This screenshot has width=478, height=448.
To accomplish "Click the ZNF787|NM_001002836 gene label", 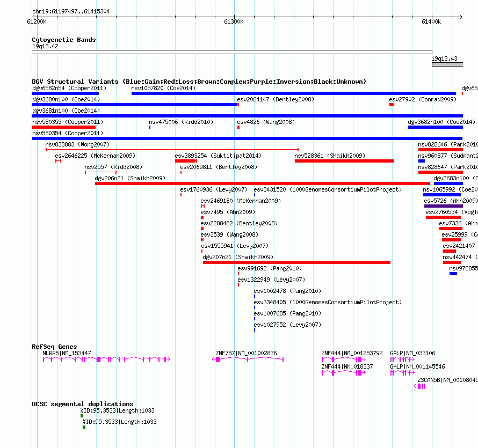I will [246, 353].
